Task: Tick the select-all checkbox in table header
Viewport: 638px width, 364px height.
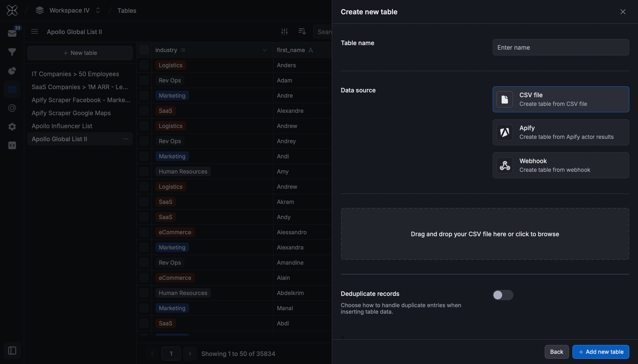Action: pyautogui.click(x=144, y=50)
